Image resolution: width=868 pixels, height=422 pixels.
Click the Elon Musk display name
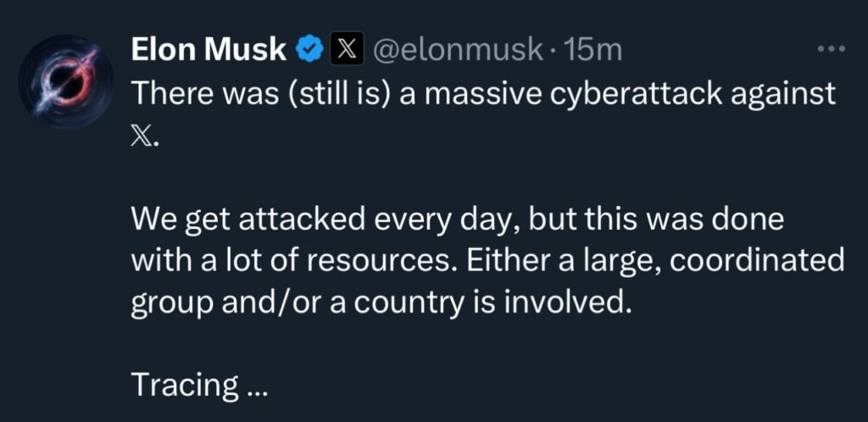(208, 50)
